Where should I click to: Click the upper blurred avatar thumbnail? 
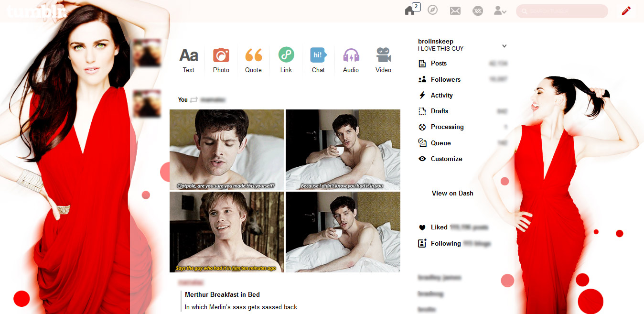[x=146, y=52]
